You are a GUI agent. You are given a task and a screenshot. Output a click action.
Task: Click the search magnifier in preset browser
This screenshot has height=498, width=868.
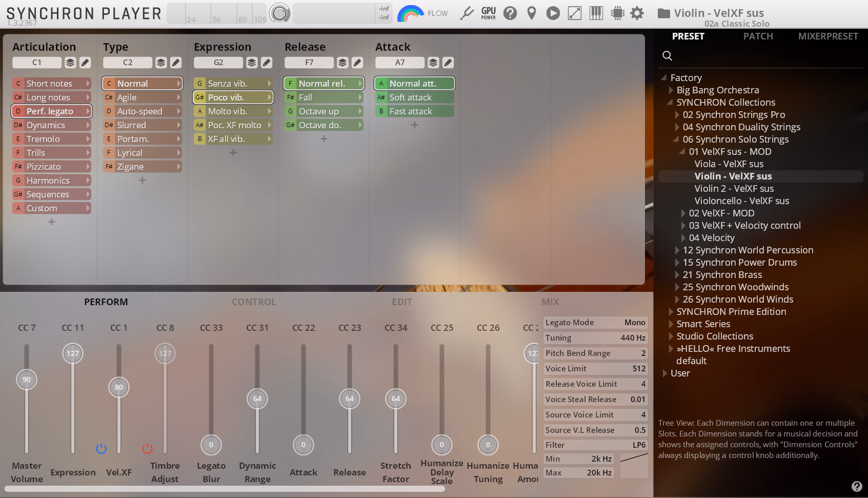click(x=667, y=55)
